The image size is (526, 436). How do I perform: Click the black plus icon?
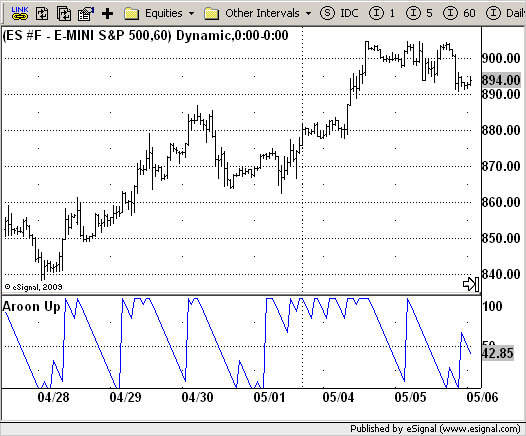108,14
